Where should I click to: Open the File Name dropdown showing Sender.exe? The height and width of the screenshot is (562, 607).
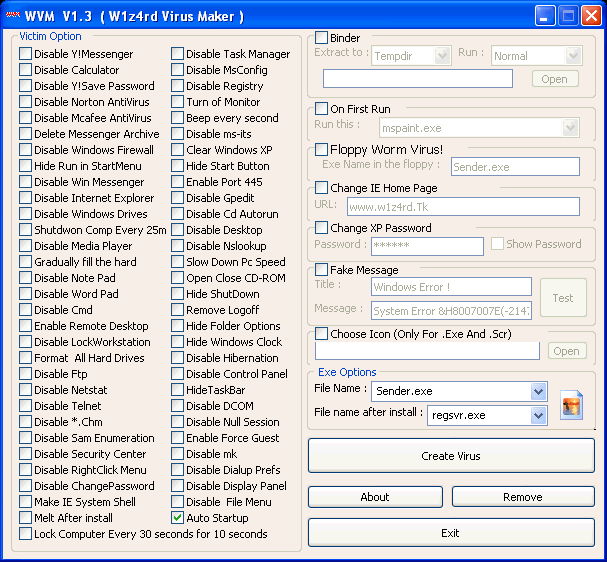tap(539, 391)
